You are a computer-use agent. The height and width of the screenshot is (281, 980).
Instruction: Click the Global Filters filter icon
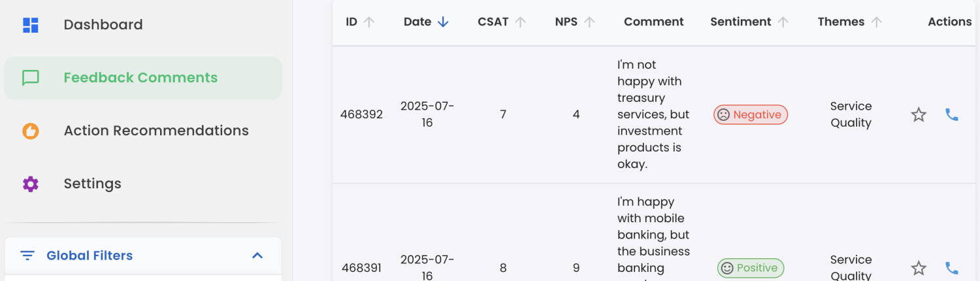pos(27,256)
